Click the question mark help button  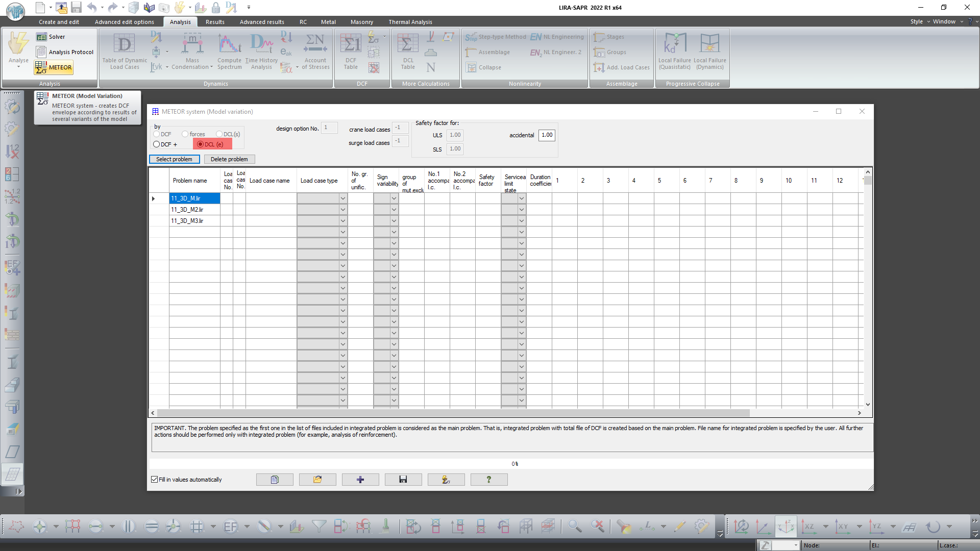pyautogui.click(x=488, y=480)
